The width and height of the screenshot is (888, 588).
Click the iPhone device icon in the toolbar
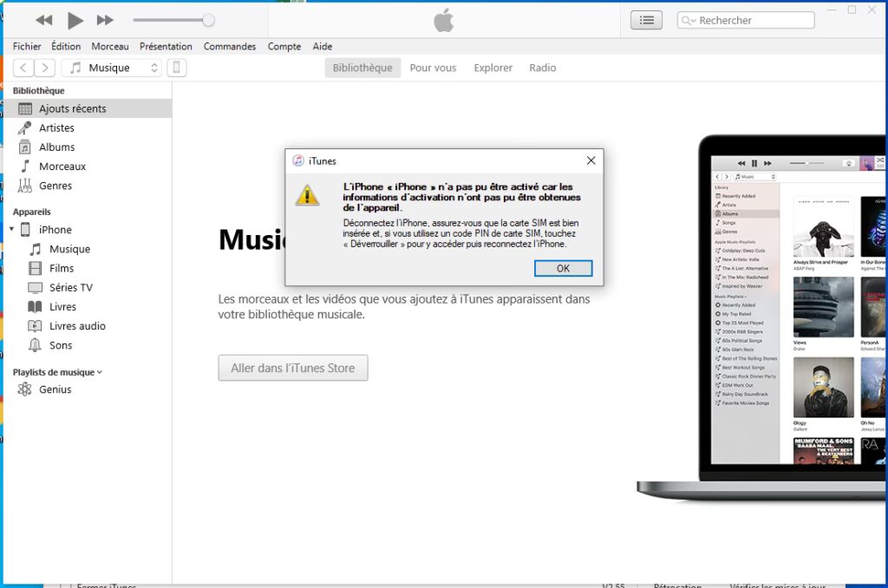176,68
